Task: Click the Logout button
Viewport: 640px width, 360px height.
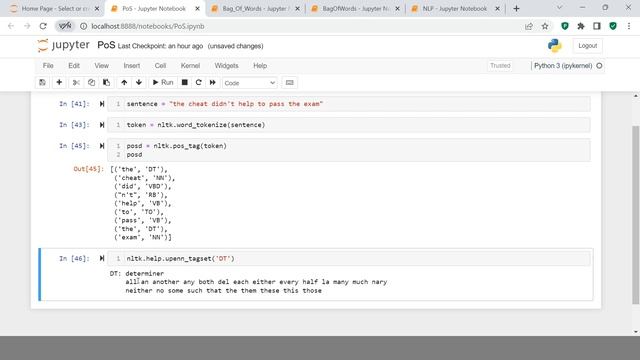Action: [x=587, y=46]
